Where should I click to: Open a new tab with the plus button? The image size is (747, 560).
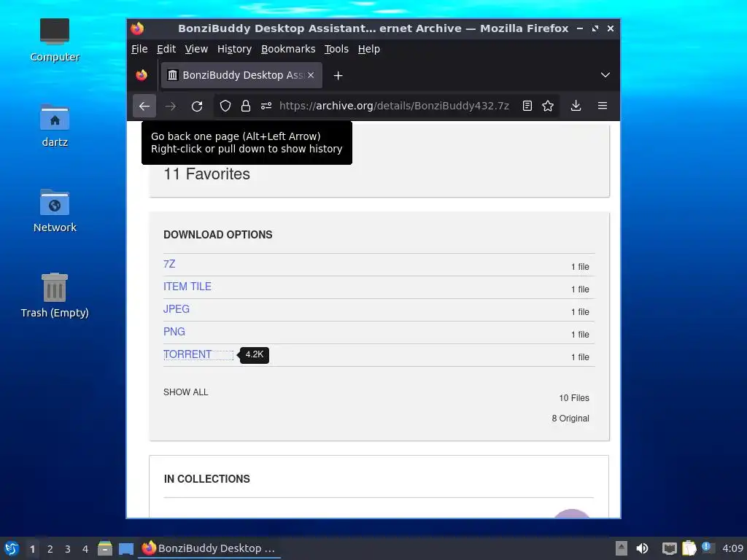click(x=338, y=75)
